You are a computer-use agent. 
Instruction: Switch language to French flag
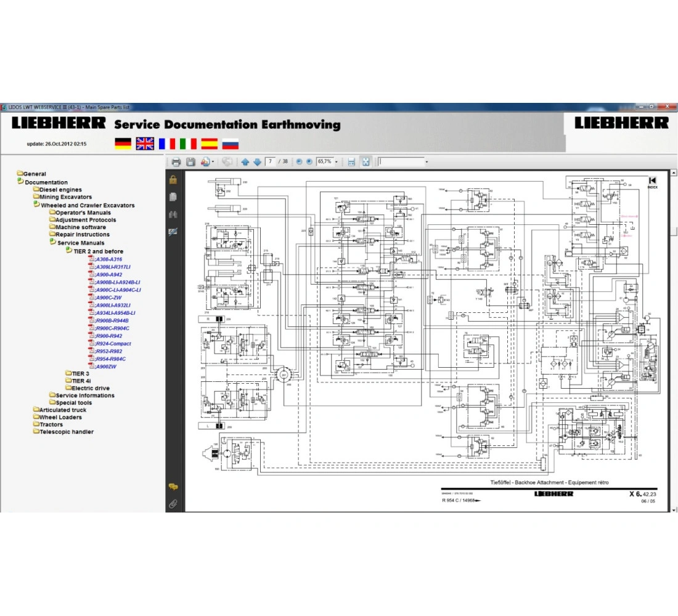(x=167, y=144)
